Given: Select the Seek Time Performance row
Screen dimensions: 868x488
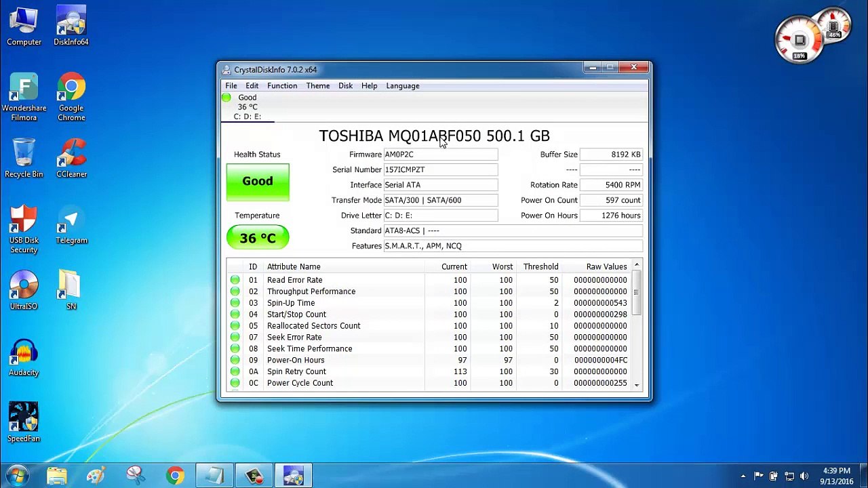Looking at the screenshot, I should [x=429, y=348].
